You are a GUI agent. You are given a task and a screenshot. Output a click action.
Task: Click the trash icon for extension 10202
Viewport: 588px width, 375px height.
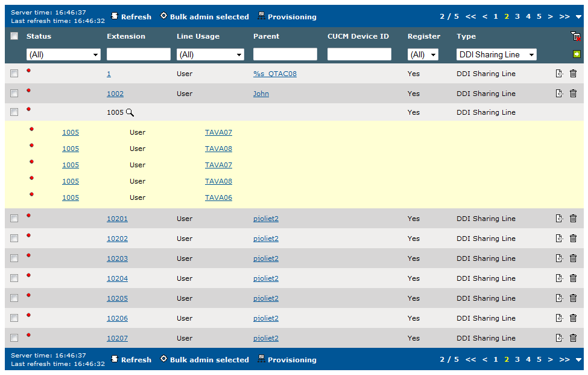(x=573, y=239)
